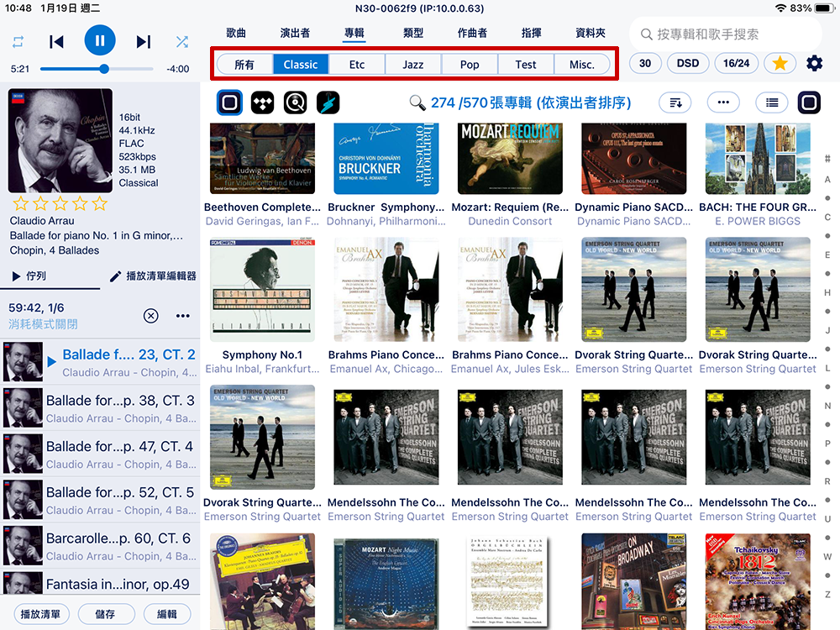Viewport: 840px width, 630px height.
Task: Toggle the 消耗模式關閉 consume mode
Action: tap(43, 324)
